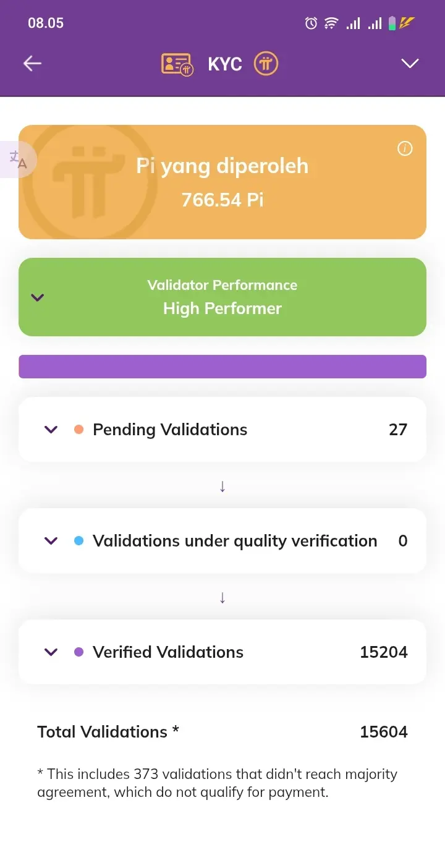445x868 pixels.
Task: Tap the purple progress bar
Action: [222, 367]
